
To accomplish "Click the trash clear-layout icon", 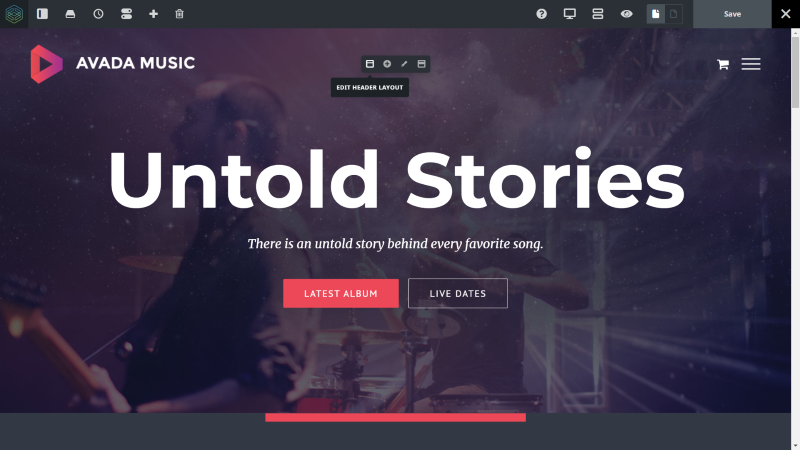I will [x=179, y=14].
